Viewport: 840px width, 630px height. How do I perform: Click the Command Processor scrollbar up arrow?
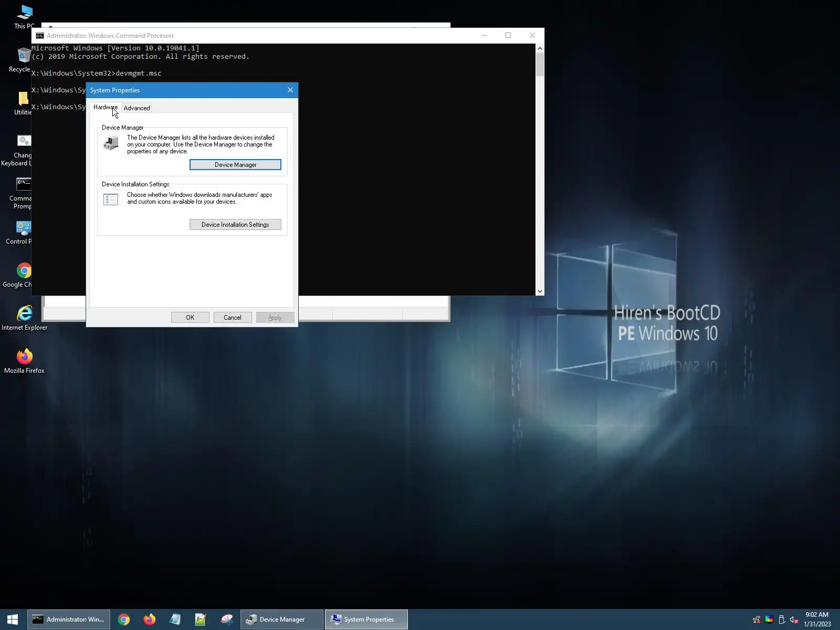[x=540, y=48]
